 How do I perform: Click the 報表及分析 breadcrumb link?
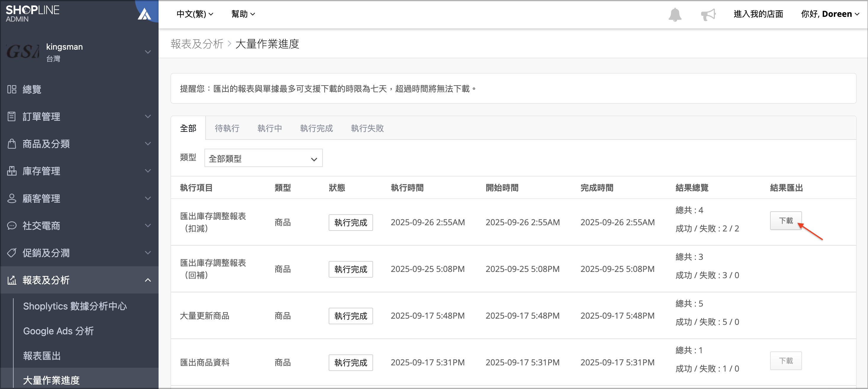coord(197,44)
